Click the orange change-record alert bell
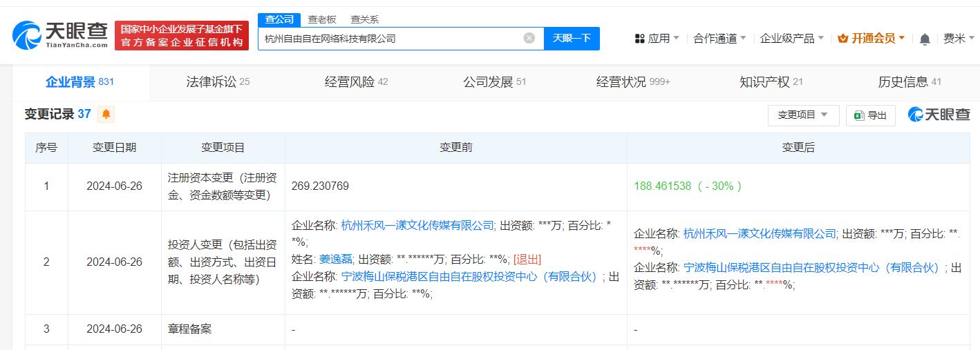This screenshot has height=350, width=980. point(106,114)
